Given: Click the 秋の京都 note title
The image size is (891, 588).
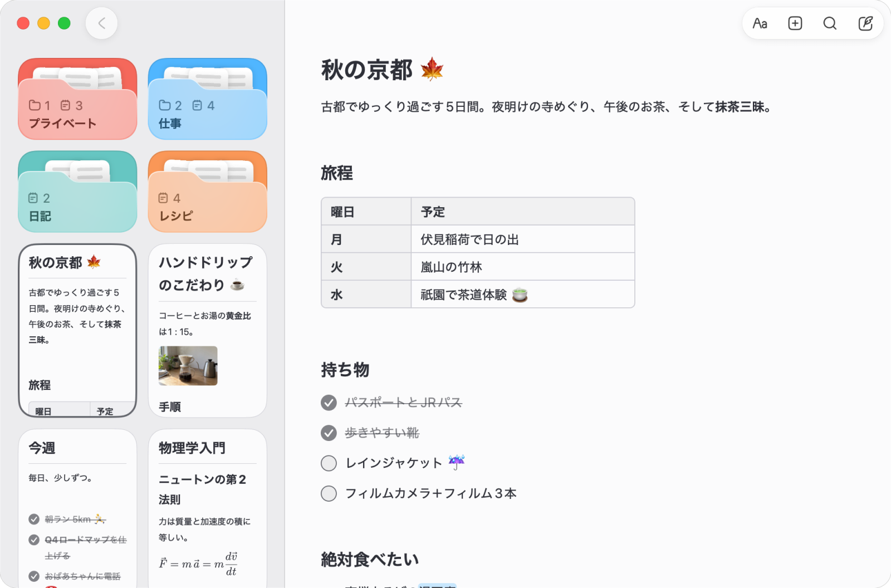Looking at the screenshot, I should coord(382,70).
